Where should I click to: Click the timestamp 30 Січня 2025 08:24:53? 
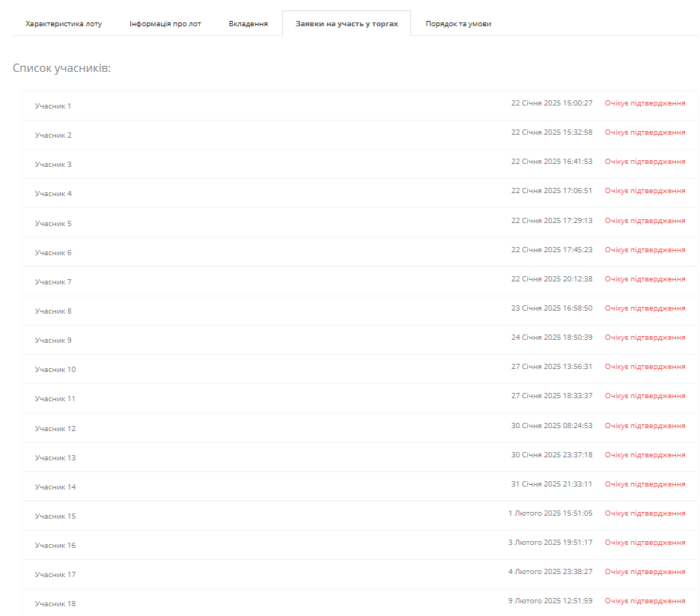[x=551, y=426]
